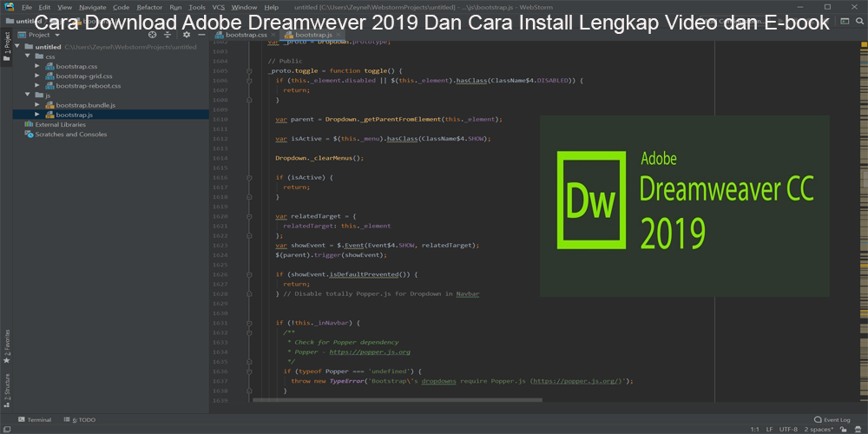Click the WebStorm app logo icon
Image resolution: width=868 pixels, height=434 pixels.
[x=9, y=7]
